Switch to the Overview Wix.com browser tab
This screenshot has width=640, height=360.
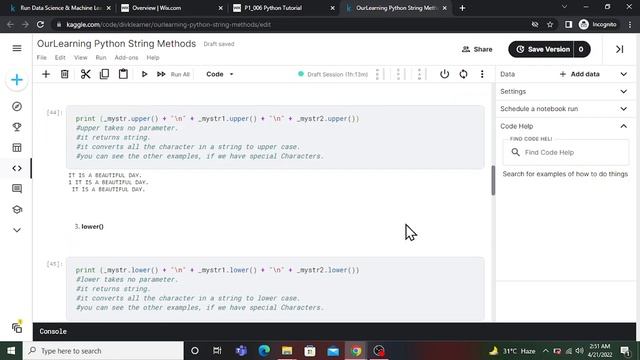171,8
